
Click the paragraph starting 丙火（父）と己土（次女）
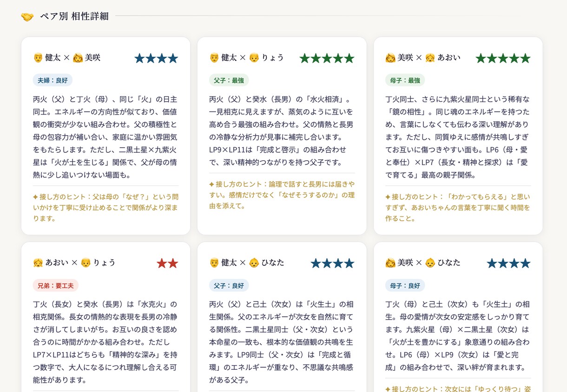coord(282,342)
